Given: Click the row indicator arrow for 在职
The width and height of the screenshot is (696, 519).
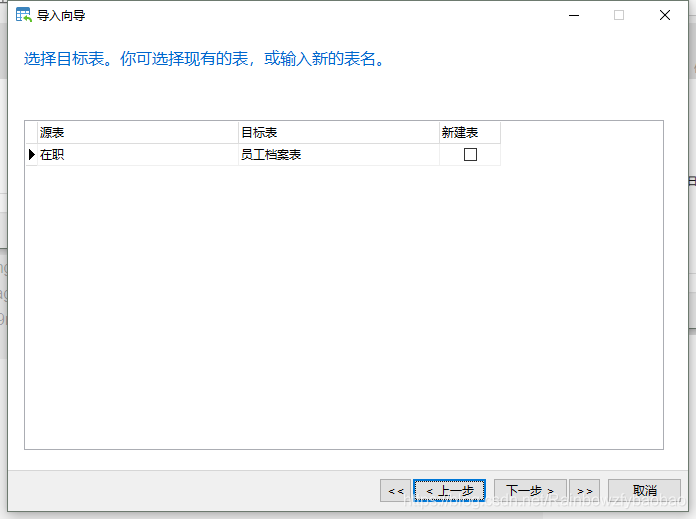Looking at the screenshot, I should (x=32, y=155).
